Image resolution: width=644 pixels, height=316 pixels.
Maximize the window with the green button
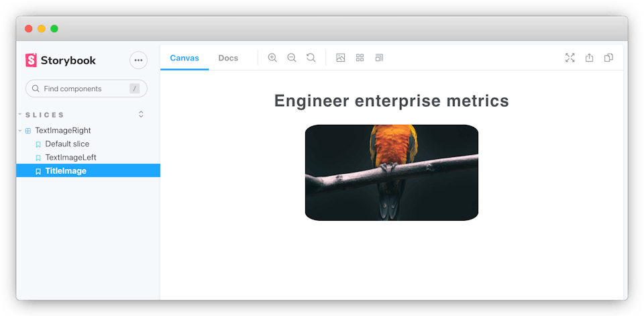(x=54, y=29)
